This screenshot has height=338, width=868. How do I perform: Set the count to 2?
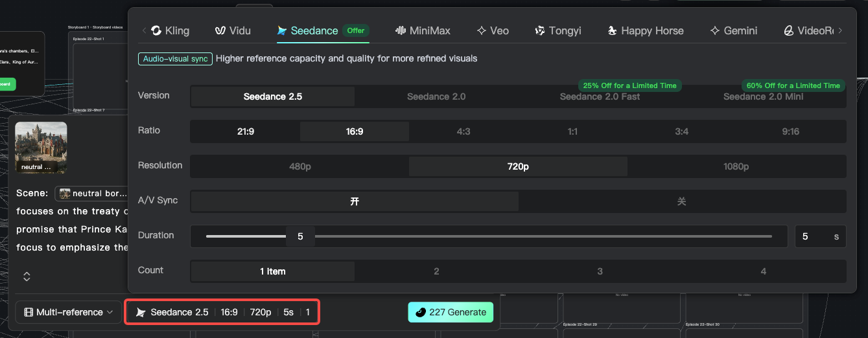(436, 271)
